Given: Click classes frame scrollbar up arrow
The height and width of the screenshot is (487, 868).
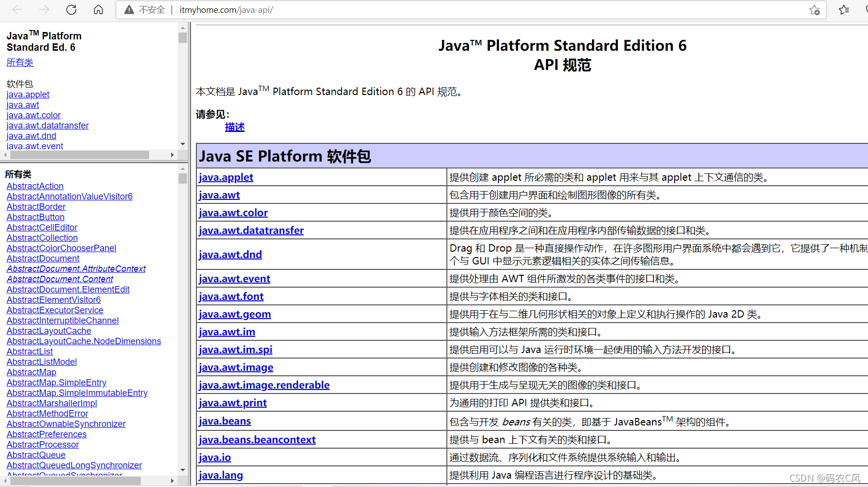Looking at the screenshot, I should pyautogui.click(x=183, y=168).
